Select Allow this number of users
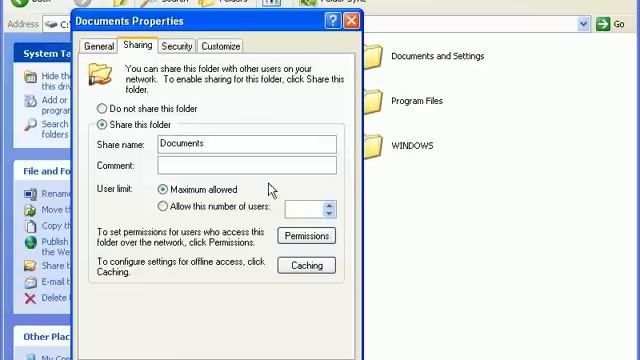Image resolution: width=640 pixels, height=360 pixels. [x=214, y=207]
